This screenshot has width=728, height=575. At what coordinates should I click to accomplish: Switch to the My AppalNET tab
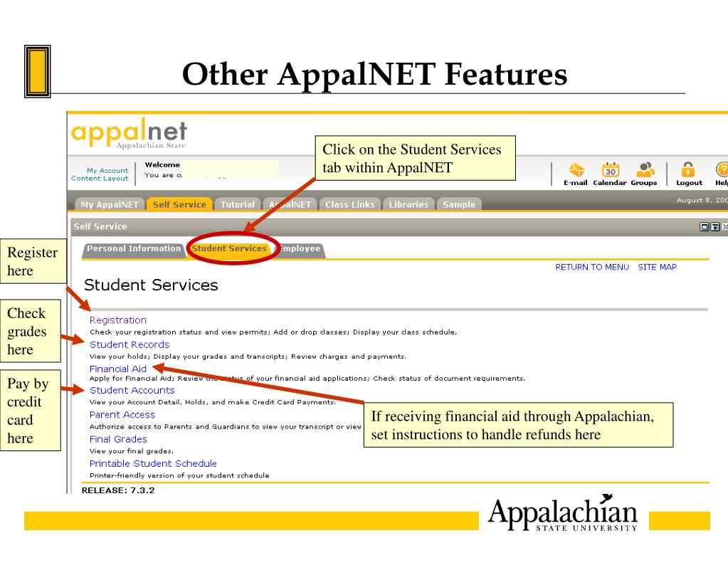point(110,204)
